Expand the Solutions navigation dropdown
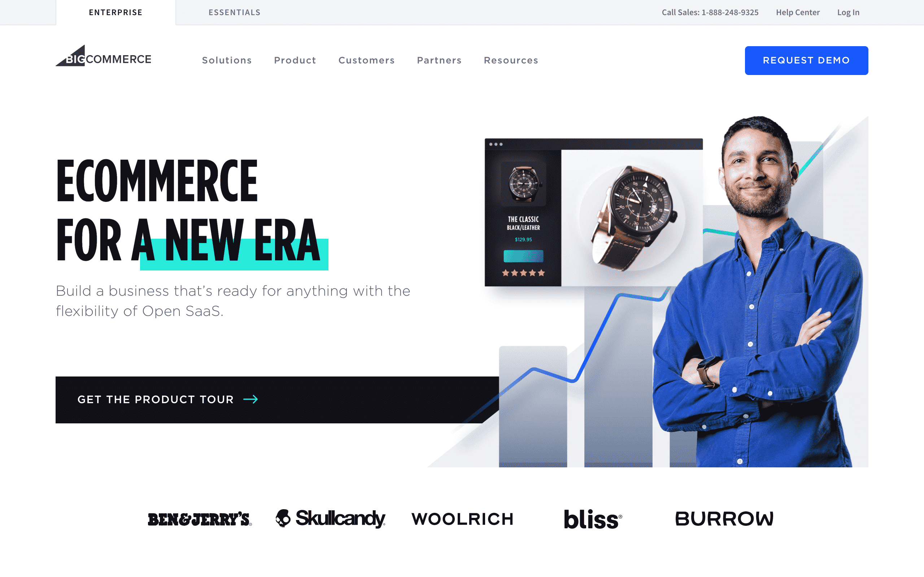 point(227,60)
